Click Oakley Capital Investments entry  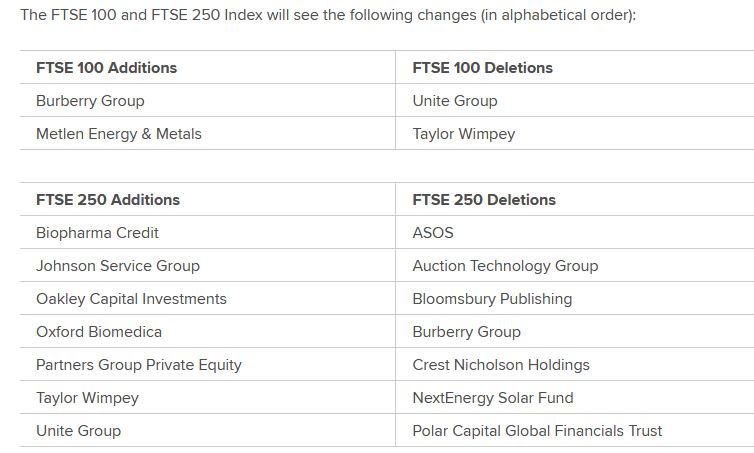131,299
